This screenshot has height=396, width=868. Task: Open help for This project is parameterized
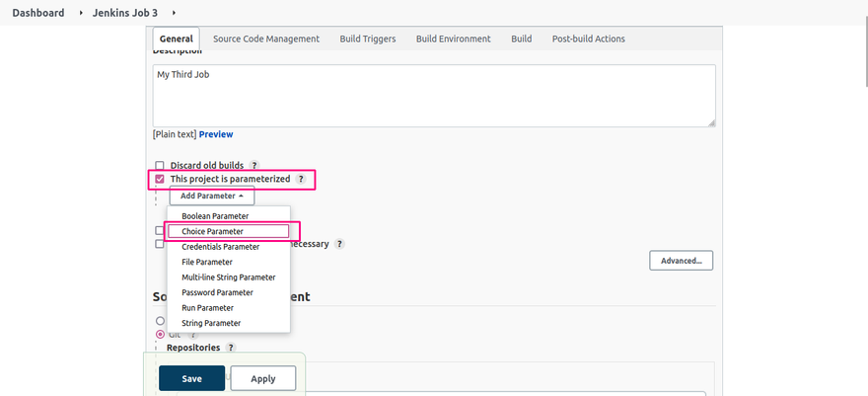(301, 179)
